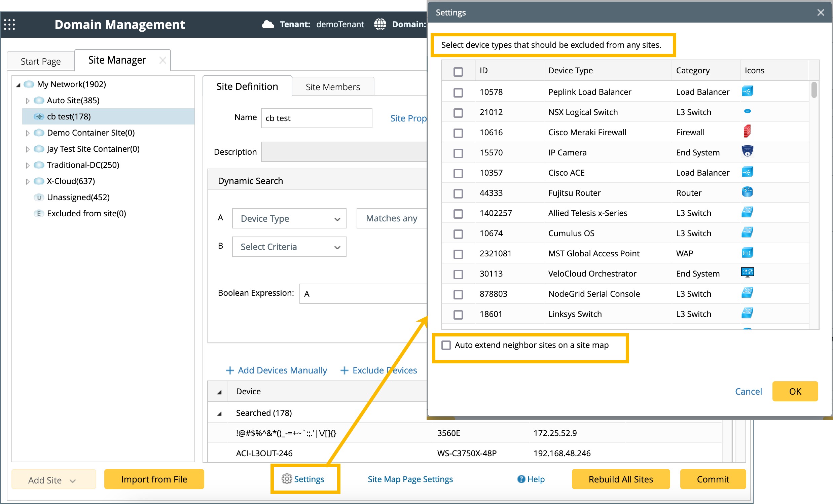
Task: Open the Site Members tab
Action: [x=333, y=87]
